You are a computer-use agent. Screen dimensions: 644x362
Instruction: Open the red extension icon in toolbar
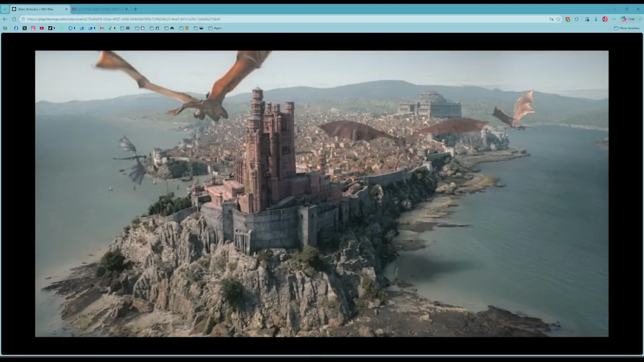pos(568,19)
